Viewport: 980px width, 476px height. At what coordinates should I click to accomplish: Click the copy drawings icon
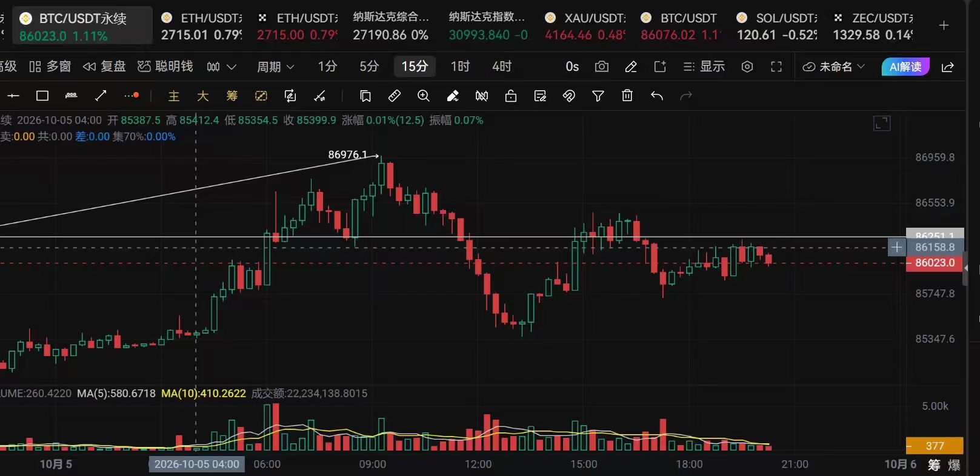pos(365,96)
